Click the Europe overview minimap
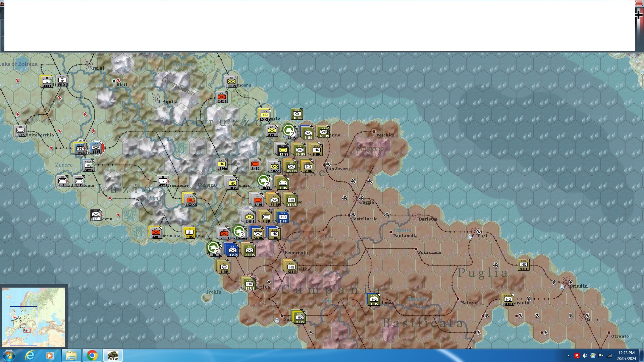This screenshot has height=362, width=644. pyautogui.click(x=34, y=317)
